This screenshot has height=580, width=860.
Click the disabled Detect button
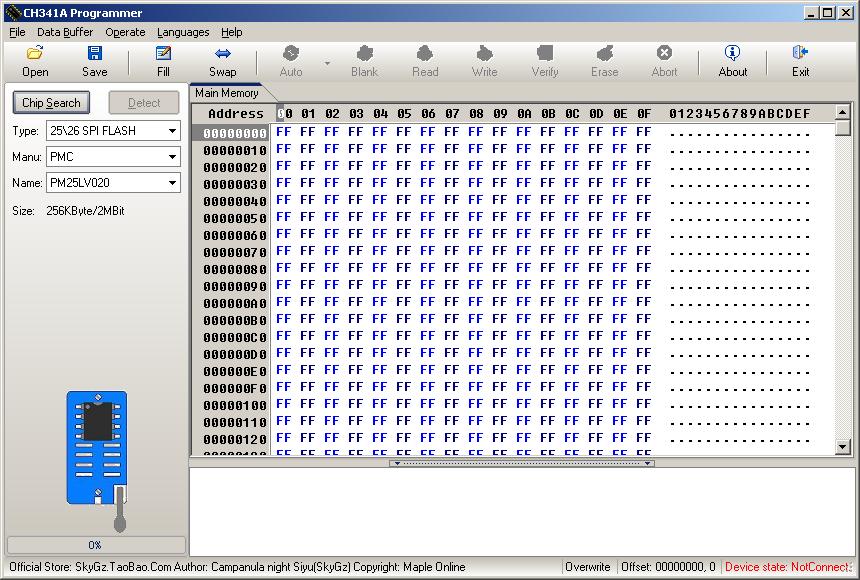point(142,102)
